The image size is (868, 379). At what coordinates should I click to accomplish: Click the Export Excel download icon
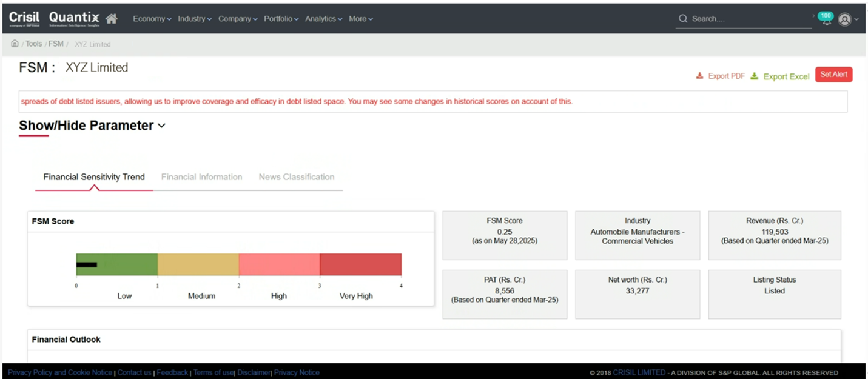[755, 76]
